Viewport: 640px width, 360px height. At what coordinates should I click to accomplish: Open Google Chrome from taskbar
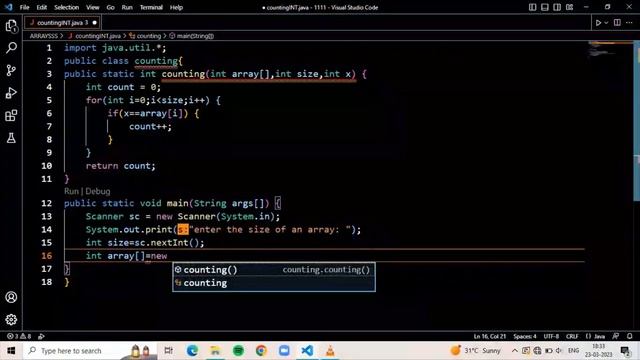[x=261, y=351]
